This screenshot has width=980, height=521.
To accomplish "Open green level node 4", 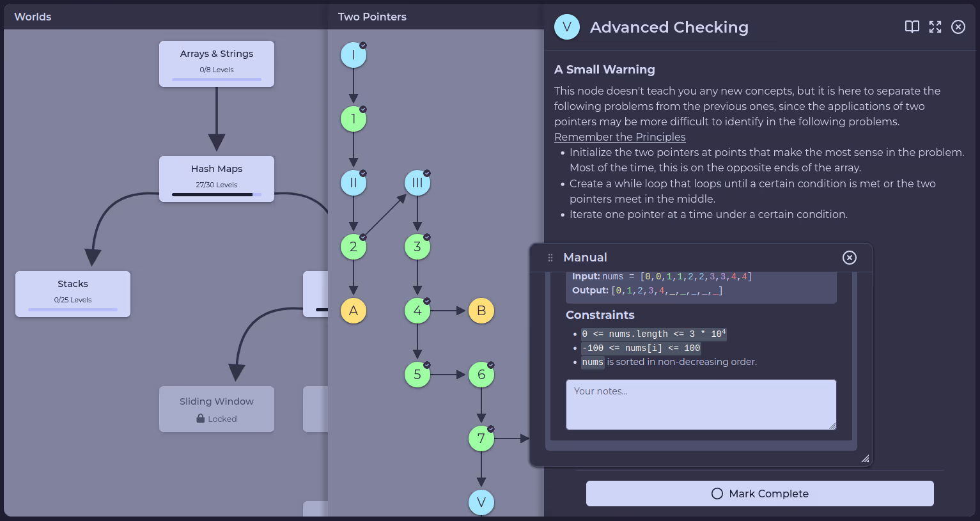I will [x=417, y=311].
